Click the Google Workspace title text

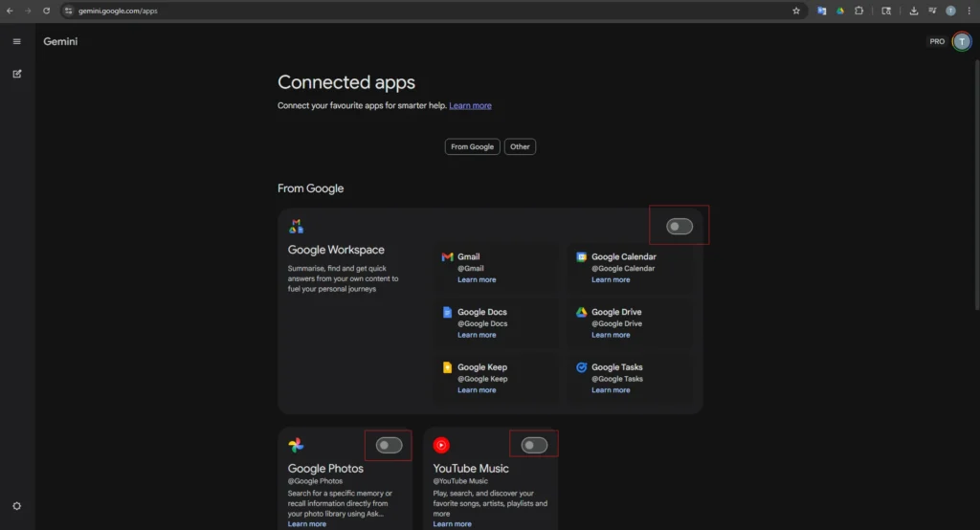336,250
